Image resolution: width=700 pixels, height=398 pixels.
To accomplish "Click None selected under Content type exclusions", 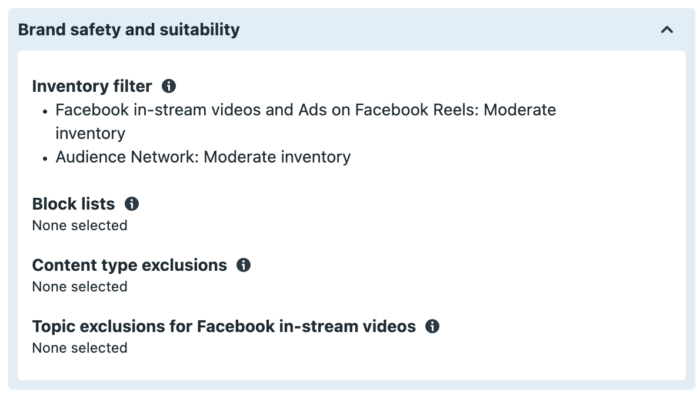I will tap(79, 286).
